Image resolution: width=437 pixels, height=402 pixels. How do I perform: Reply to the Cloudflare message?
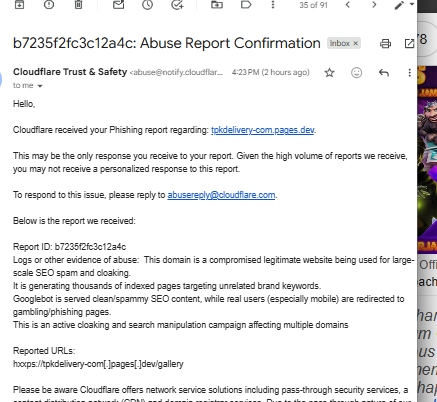tap(384, 73)
